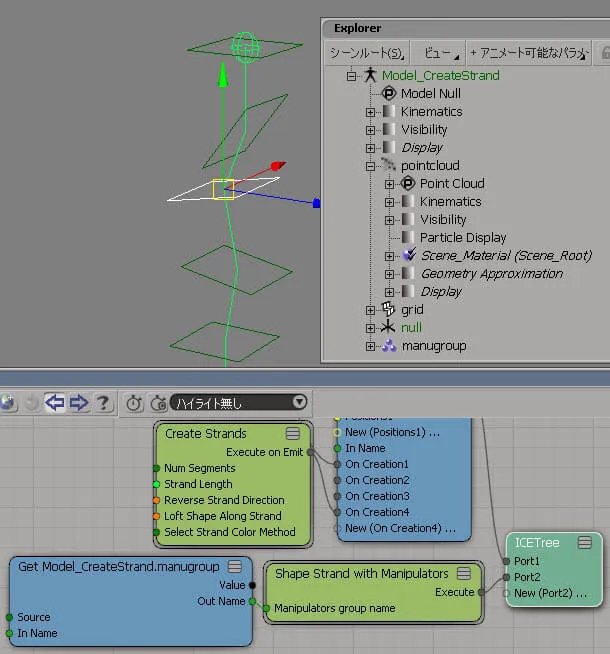Click the Model_CreateStrand model icon
Viewport: 610px width, 654px height.
[370, 75]
